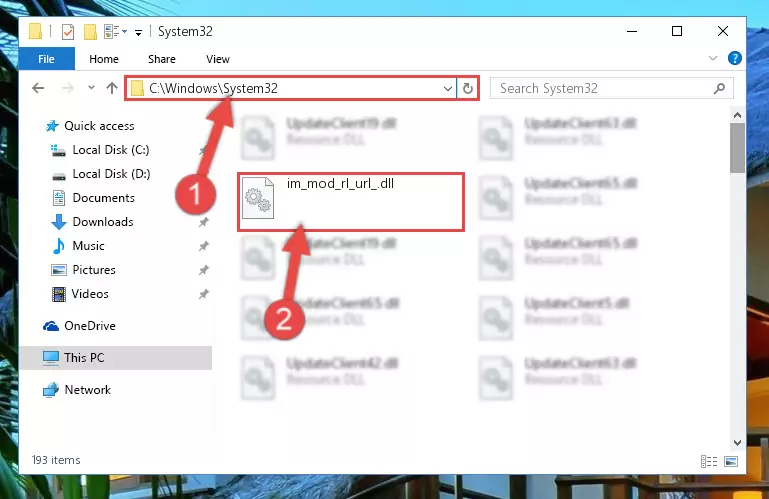Open the File menu

(47, 59)
